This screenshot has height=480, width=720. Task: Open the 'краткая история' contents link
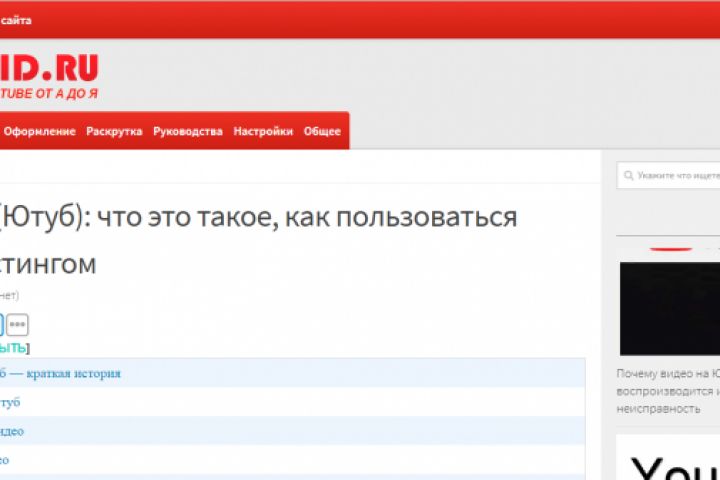coord(60,373)
